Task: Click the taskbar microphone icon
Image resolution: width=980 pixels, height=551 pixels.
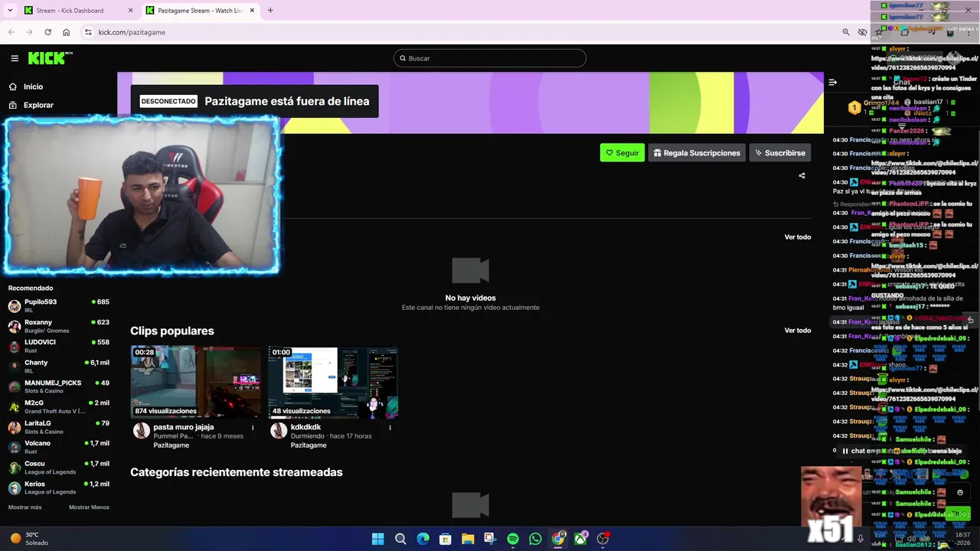Action: pos(861,539)
